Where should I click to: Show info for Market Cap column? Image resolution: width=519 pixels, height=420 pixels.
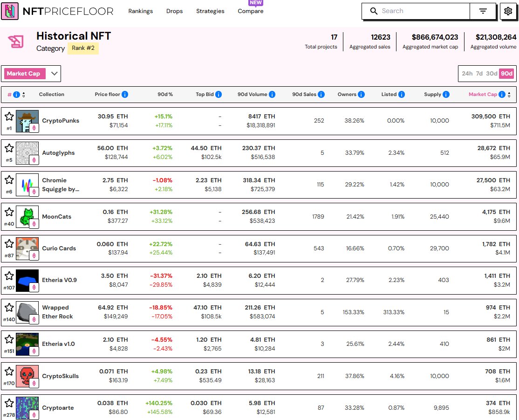tap(502, 95)
